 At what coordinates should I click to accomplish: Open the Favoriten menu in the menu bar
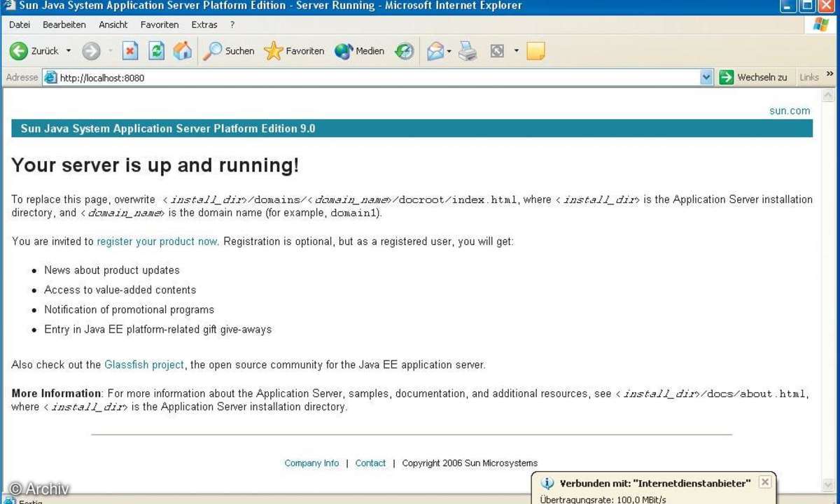tap(160, 24)
